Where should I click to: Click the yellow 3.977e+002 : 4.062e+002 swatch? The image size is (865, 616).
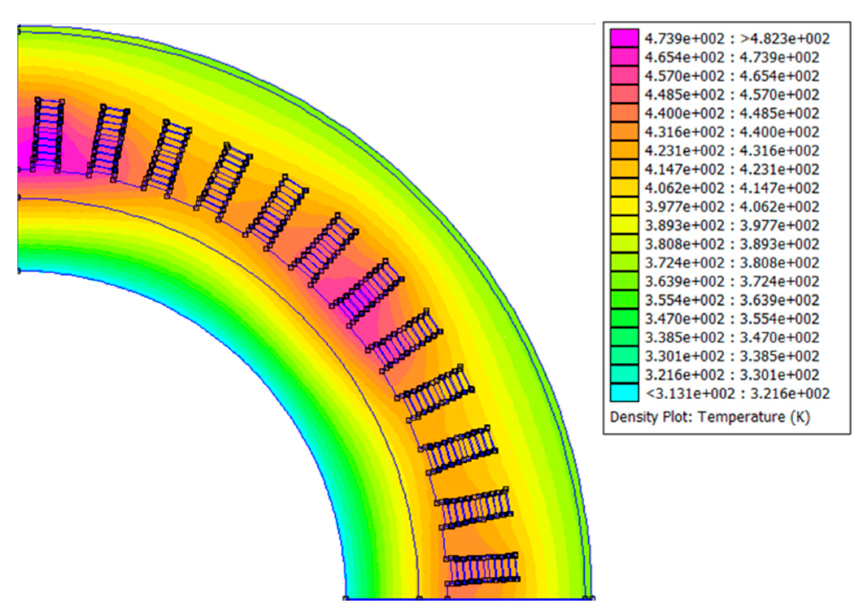pos(624,207)
